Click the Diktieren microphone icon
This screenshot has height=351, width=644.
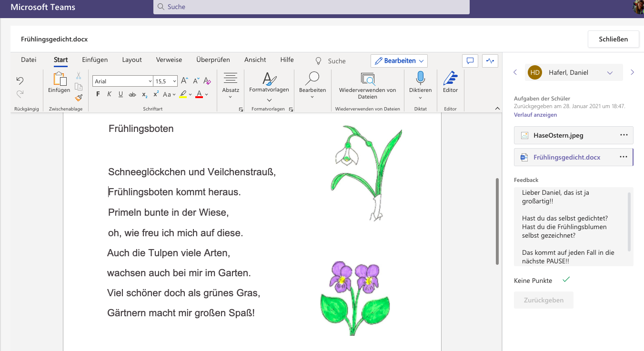420,78
